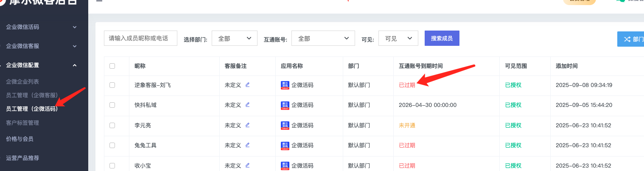Open the 互通账号 filter dropdown
This screenshot has height=171, width=644.
(323, 38)
